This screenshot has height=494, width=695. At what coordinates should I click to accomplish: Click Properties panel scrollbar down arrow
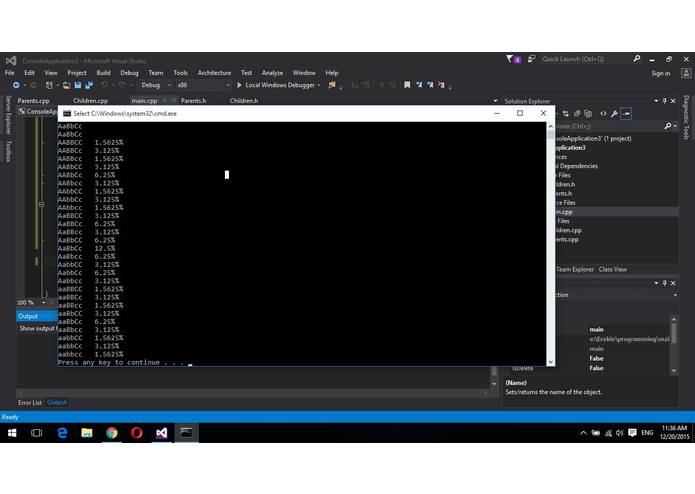pyautogui.click(x=674, y=371)
